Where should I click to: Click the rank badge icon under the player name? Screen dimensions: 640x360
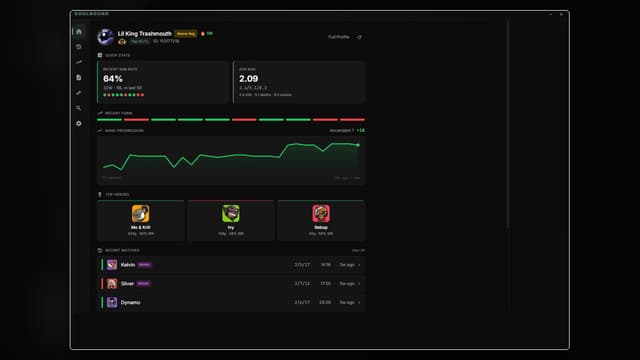pos(122,42)
